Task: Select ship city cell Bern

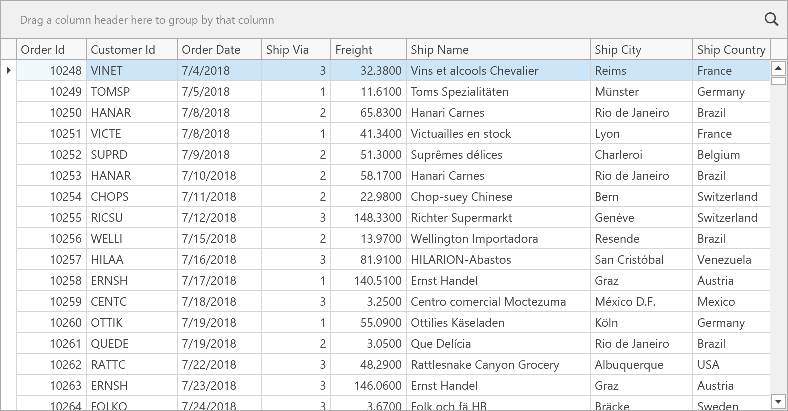Action: (642, 196)
